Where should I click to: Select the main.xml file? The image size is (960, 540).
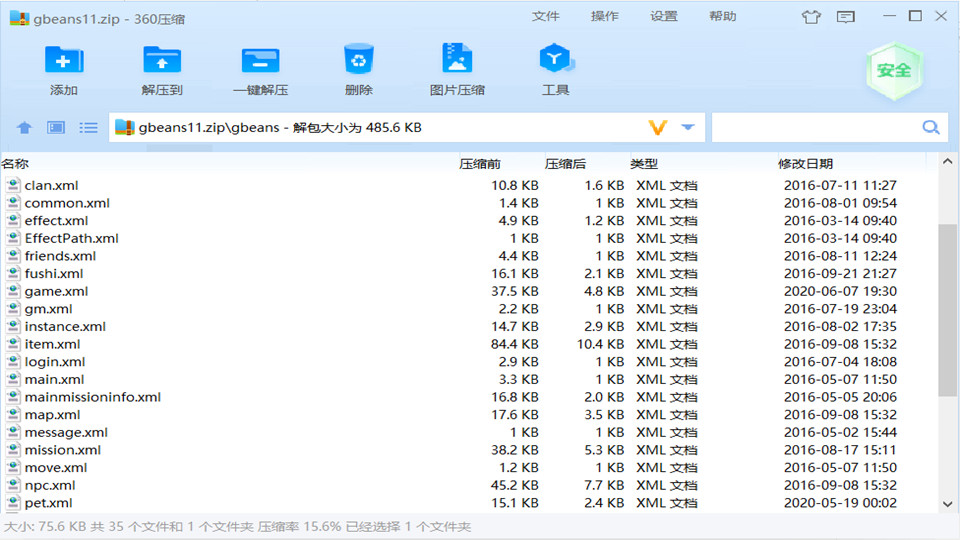point(54,380)
